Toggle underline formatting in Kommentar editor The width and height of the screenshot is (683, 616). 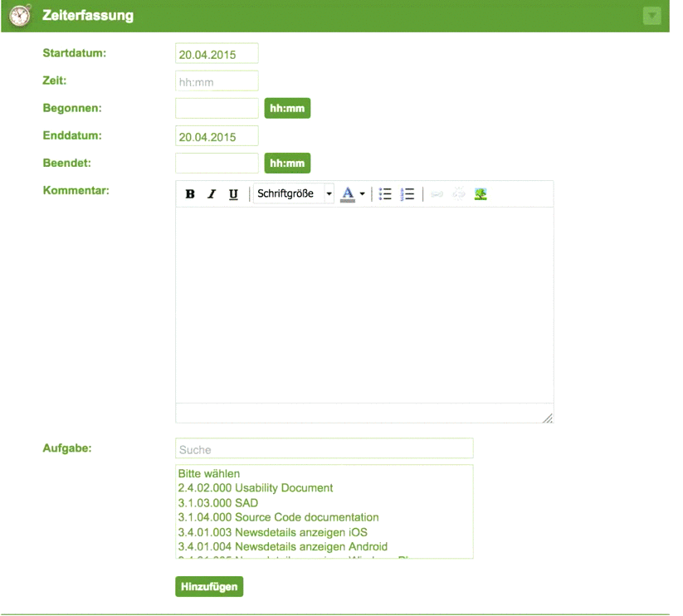pos(233,194)
